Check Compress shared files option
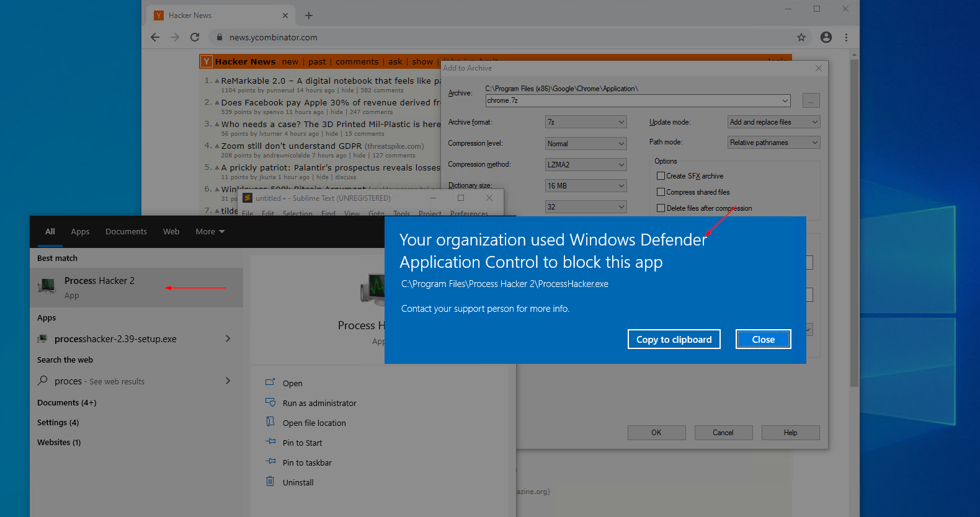980x517 pixels. pos(661,192)
